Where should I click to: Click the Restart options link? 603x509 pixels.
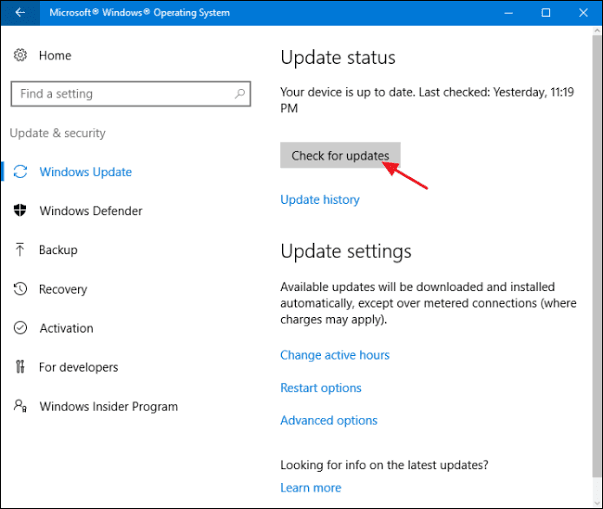pyautogui.click(x=321, y=388)
